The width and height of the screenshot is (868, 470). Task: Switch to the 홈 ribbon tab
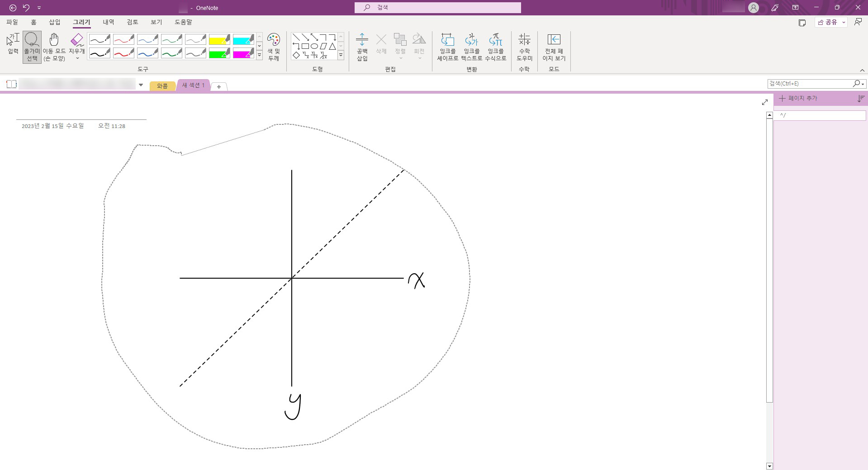33,22
